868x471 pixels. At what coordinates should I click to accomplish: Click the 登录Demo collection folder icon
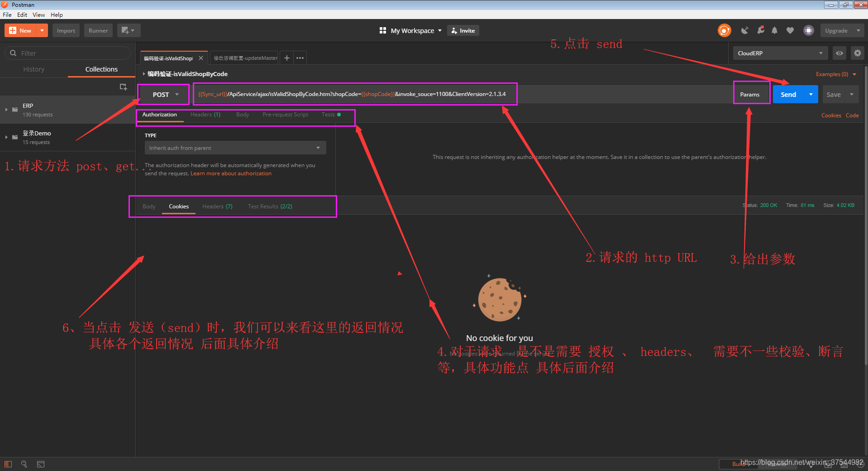[15, 137]
